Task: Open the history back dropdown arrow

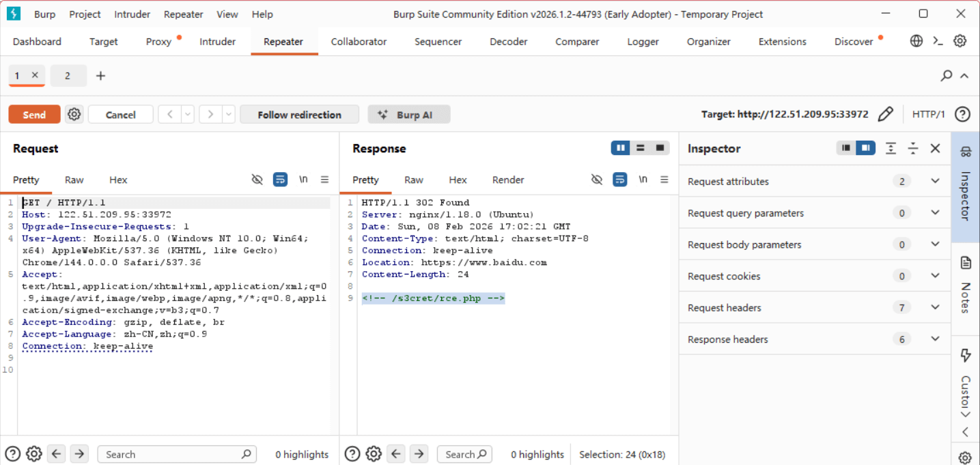Action: click(187, 114)
